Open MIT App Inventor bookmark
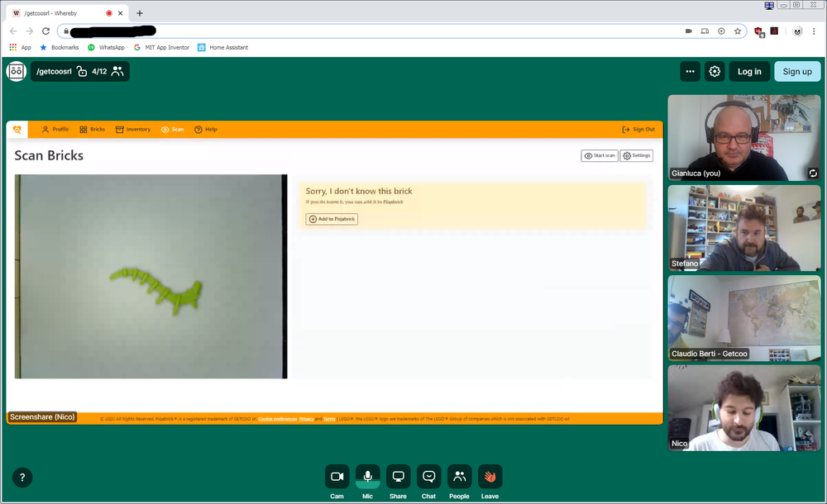The width and height of the screenshot is (827, 504). coord(161,47)
